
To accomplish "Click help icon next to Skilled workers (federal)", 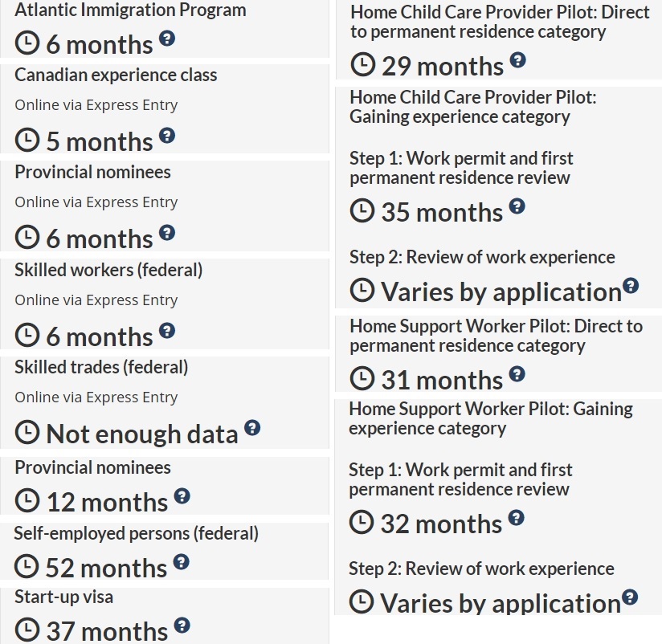I will (166, 330).
